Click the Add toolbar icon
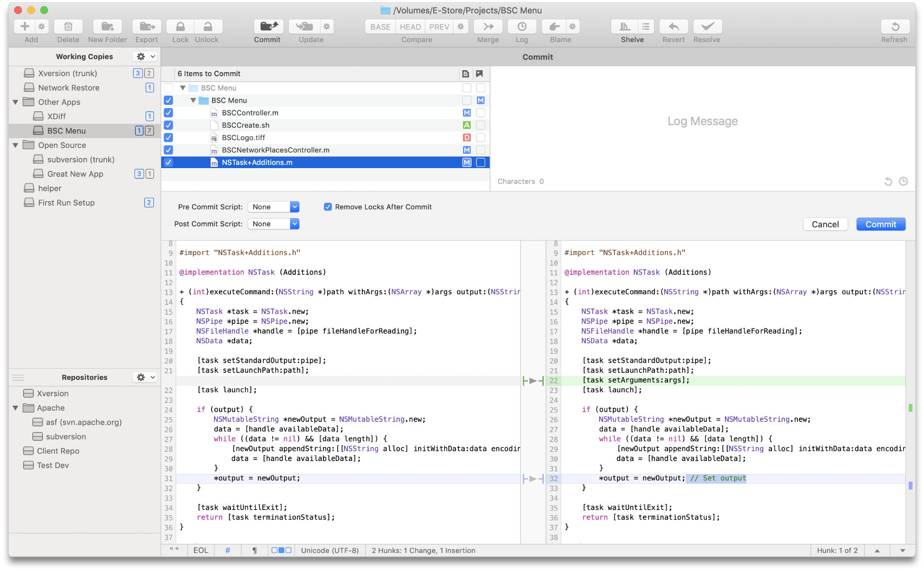The height and width of the screenshot is (571, 924). point(25,27)
